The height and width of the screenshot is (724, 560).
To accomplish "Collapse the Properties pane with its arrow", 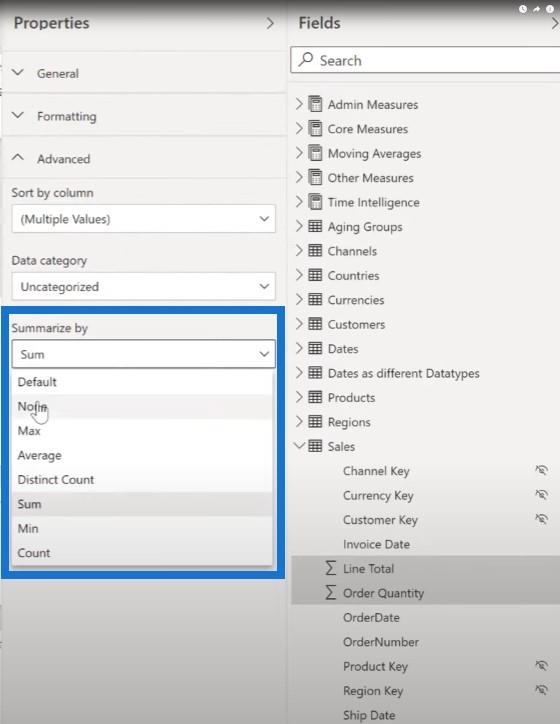I will tap(270, 23).
